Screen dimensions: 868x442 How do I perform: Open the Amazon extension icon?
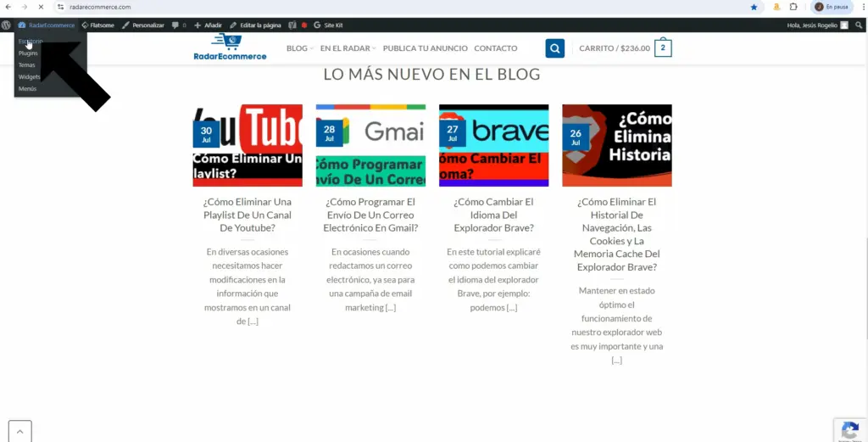(776, 7)
